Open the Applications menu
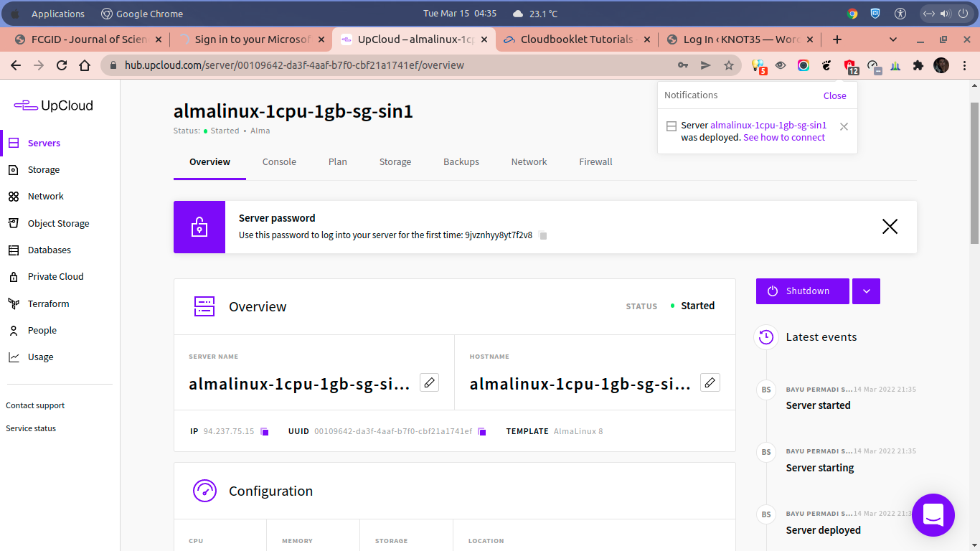This screenshot has height=551, width=980. pos(58,14)
